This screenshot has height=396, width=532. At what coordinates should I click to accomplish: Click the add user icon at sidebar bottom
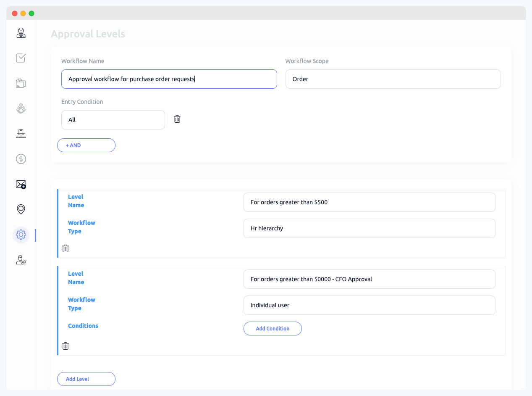coord(21,260)
